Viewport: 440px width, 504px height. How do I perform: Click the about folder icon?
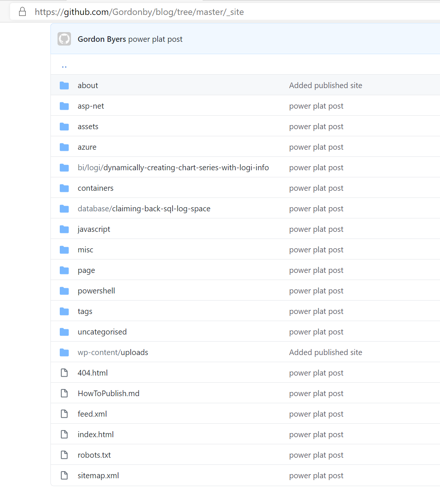click(64, 85)
